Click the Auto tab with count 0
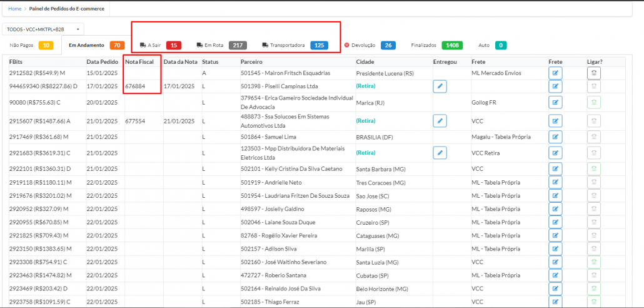The image size is (644, 308). click(x=492, y=45)
